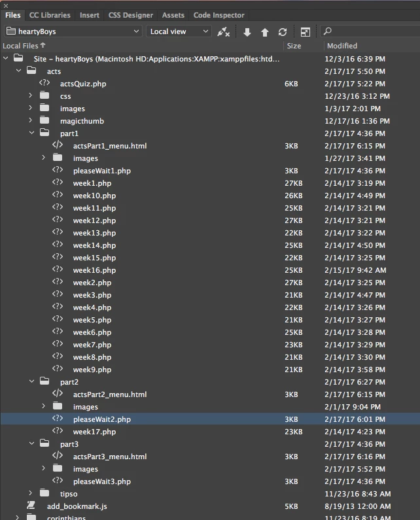Sort by the Modified column header
Viewport: 420px width, 520px height.
click(342, 46)
